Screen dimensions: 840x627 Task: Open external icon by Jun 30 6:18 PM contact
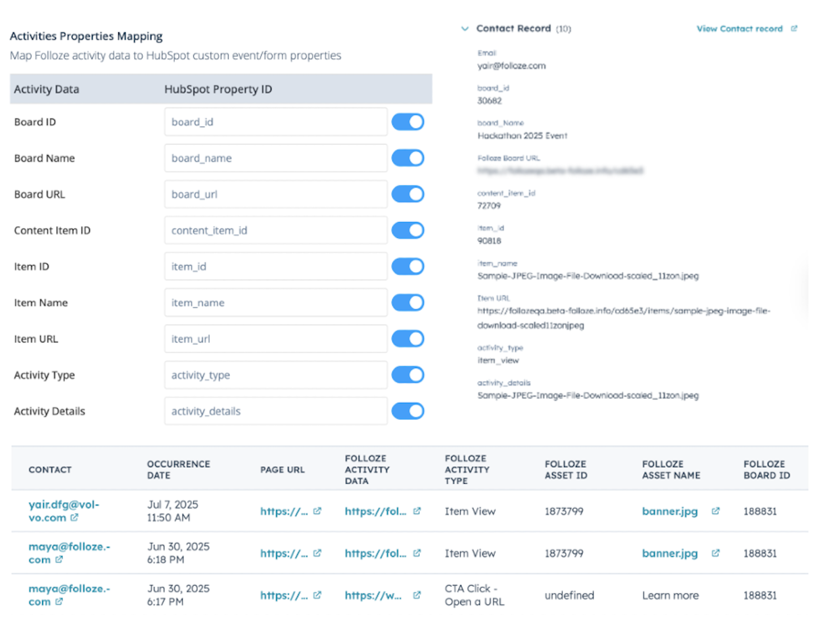click(x=59, y=560)
